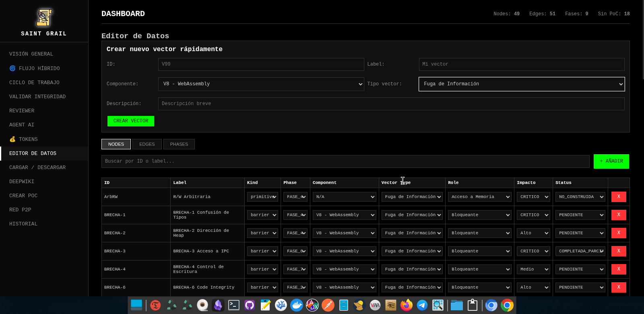
Task: Open Impacto dropdown for BRECHA-2 row
Action: (533, 233)
